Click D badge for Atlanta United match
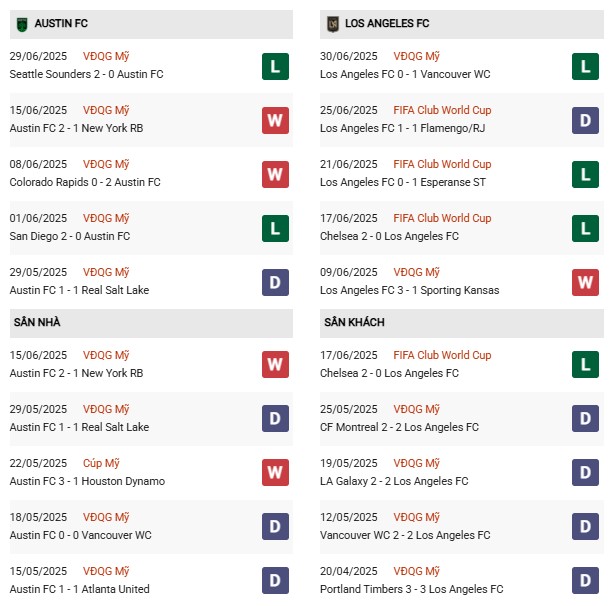Viewport: 610px width, 606px height. [x=275, y=580]
